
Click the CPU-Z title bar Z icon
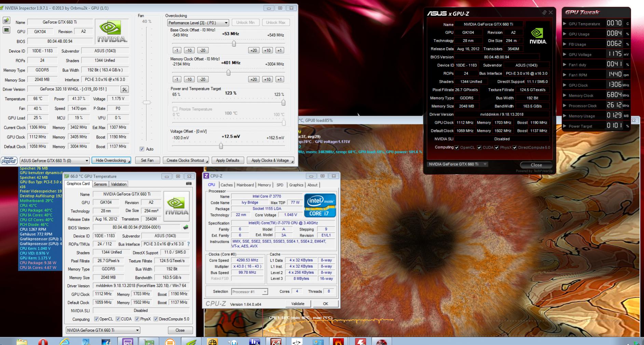(206, 176)
